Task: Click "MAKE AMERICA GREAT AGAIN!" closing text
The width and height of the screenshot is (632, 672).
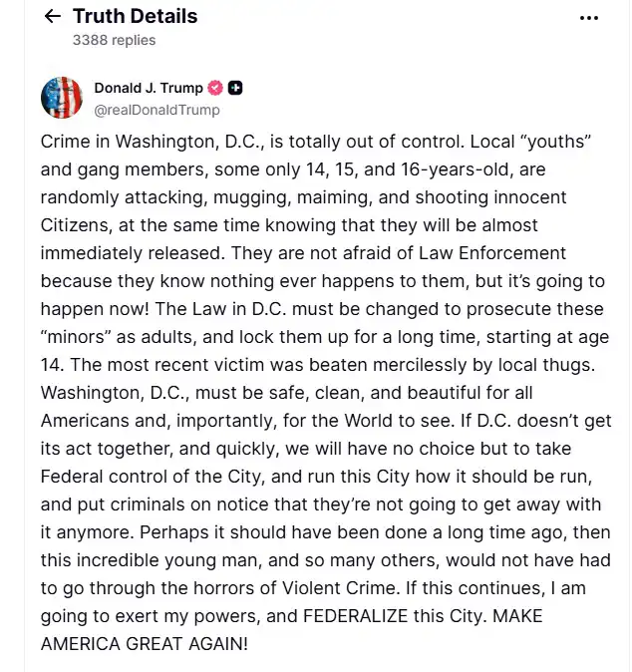Action: (291, 630)
